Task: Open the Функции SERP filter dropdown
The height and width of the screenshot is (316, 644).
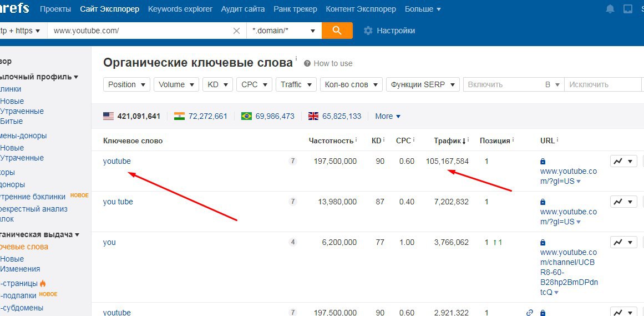Action: [423, 84]
